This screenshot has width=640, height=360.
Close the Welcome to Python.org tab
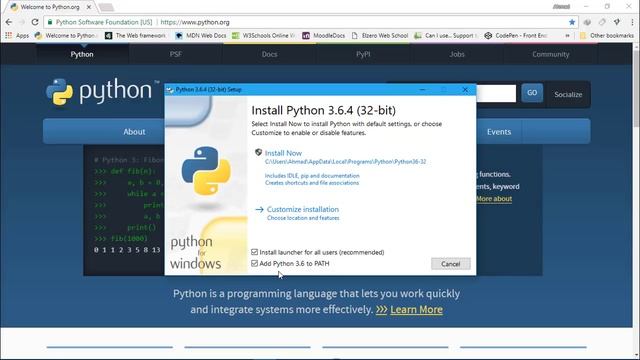(x=89, y=7)
